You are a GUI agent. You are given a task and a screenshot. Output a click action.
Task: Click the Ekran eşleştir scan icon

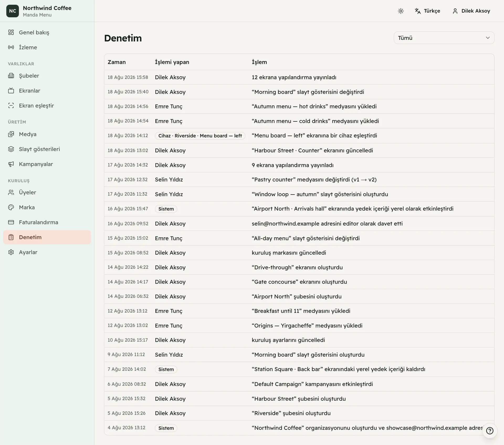click(11, 105)
